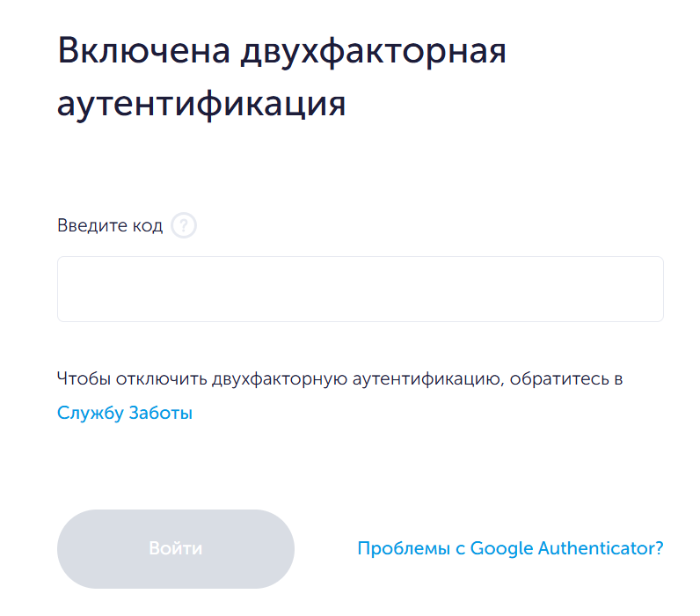
Task: Get help with Google Authenticator problems
Action: coord(510,548)
